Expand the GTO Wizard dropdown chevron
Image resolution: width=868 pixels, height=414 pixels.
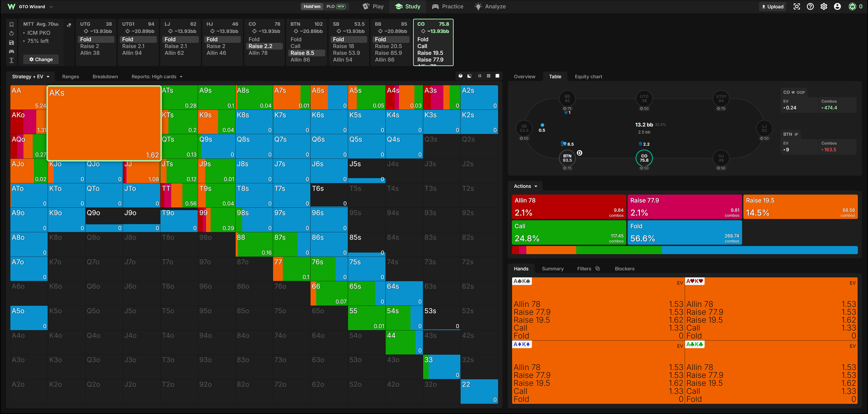[x=51, y=6]
